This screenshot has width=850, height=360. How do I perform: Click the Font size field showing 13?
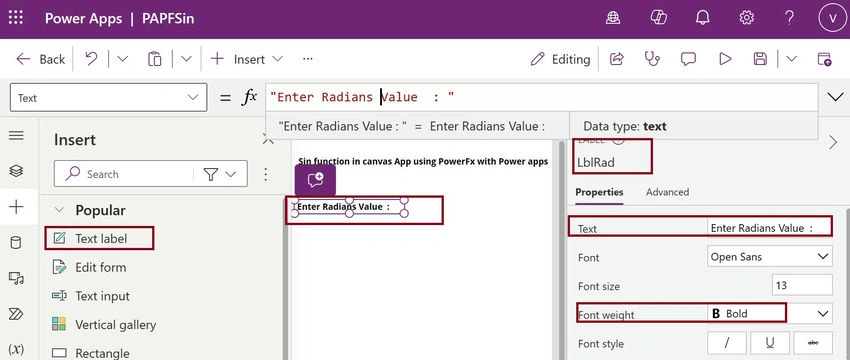pos(802,285)
